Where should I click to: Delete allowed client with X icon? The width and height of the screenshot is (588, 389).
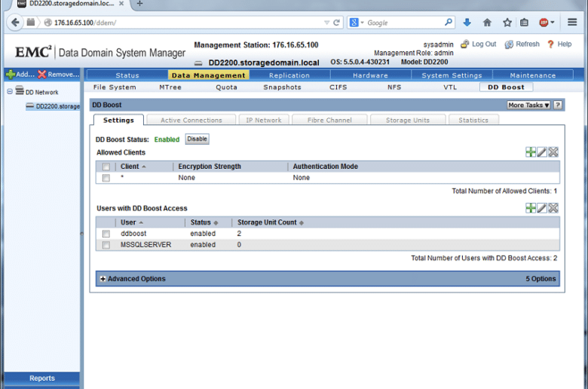point(553,152)
